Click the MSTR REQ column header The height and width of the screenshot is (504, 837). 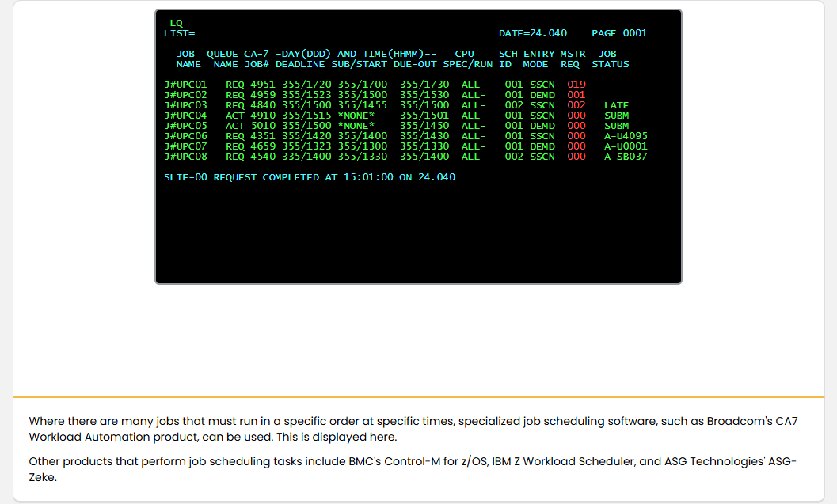click(x=573, y=59)
